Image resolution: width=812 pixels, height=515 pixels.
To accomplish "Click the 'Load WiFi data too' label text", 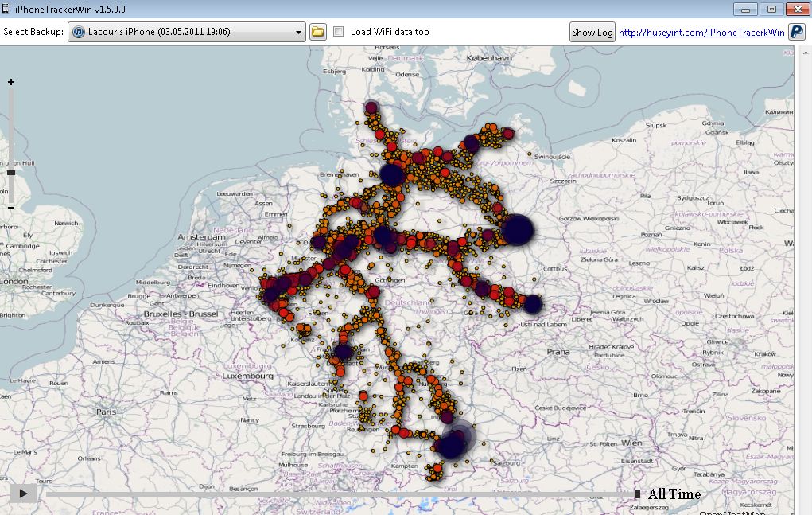I will click(390, 32).
